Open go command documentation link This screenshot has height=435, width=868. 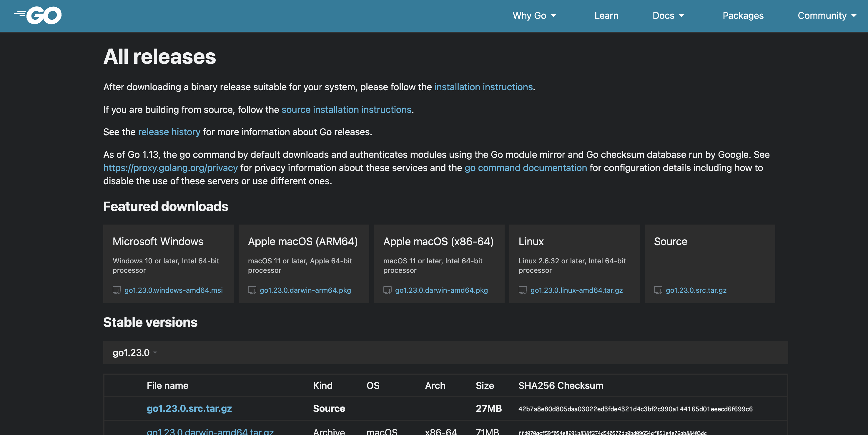[526, 168]
